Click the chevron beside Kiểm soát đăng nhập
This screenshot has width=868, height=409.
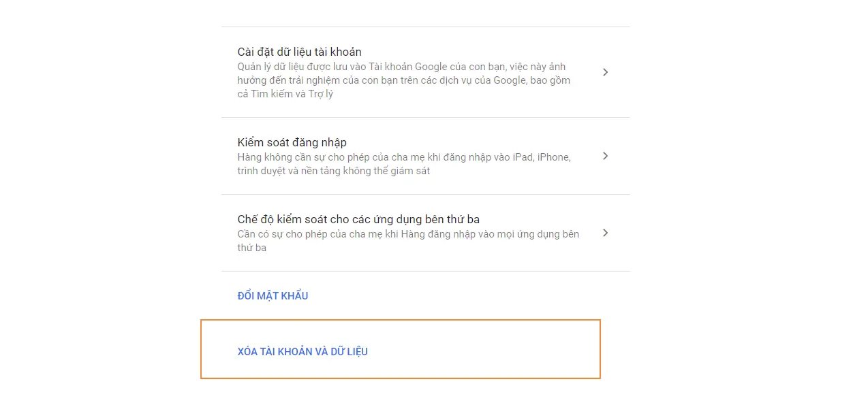click(x=606, y=156)
